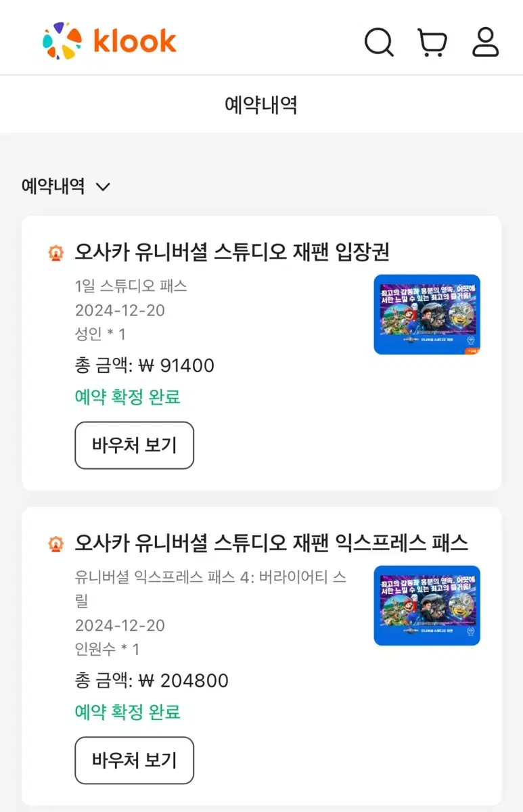
Task: Click the klook orange wordmark text
Action: tap(135, 41)
